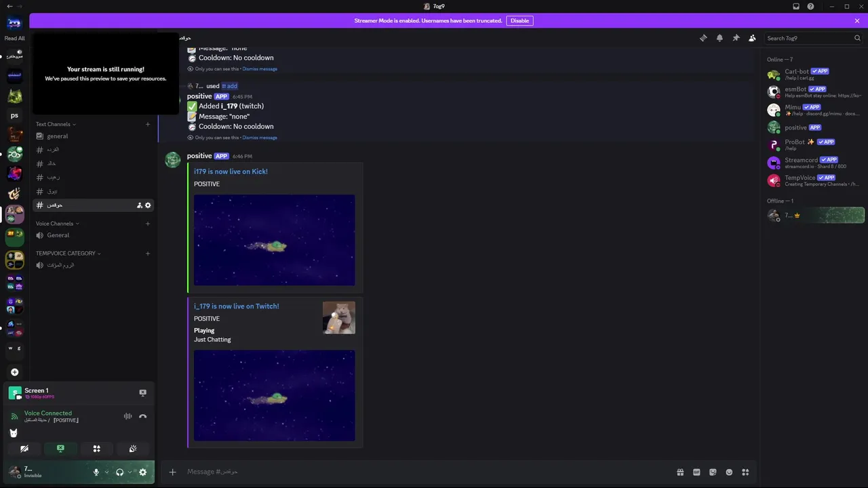Viewport: 868px width, 488px height.
Task: Create channel in Voice Channels category
Action: tap(148, 224)
